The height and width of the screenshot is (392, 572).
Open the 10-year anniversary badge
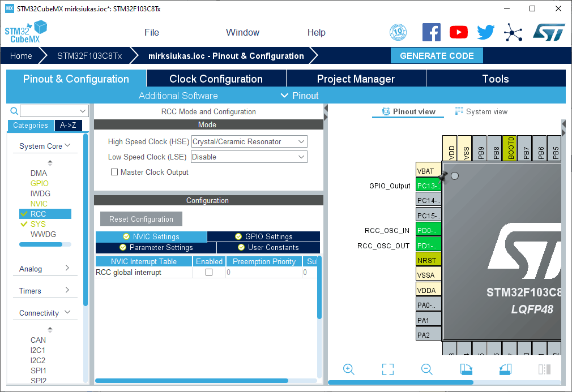[398, 32]
